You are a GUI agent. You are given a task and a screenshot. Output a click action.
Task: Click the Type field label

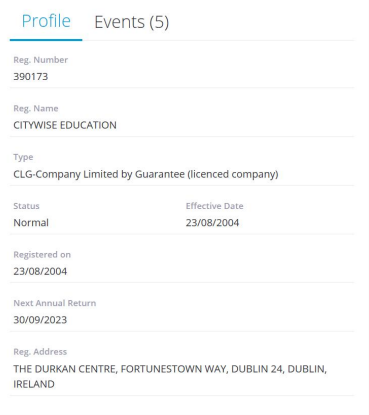23,157
